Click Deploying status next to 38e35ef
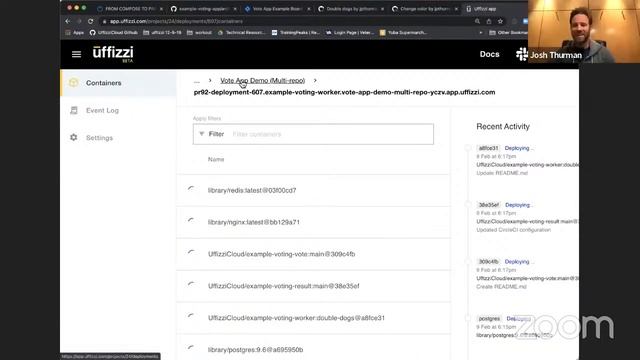This screenshot has height=360, width=640. tap(520, 205)
